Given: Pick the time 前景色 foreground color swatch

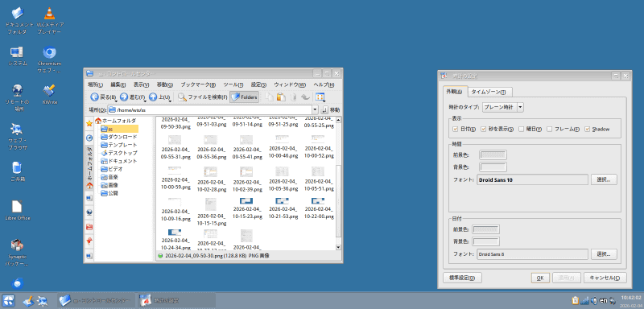Looking at the screenshot, I should [493, 154].
